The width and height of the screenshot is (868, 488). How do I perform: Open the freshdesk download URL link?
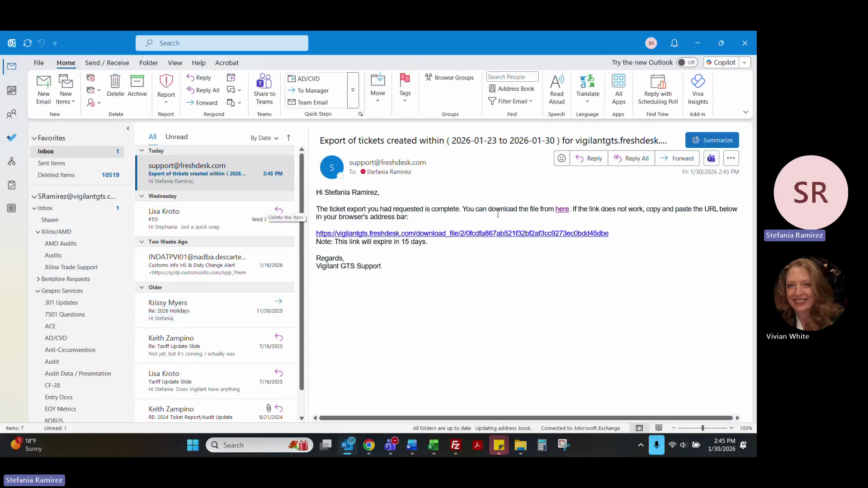(462, 233)
